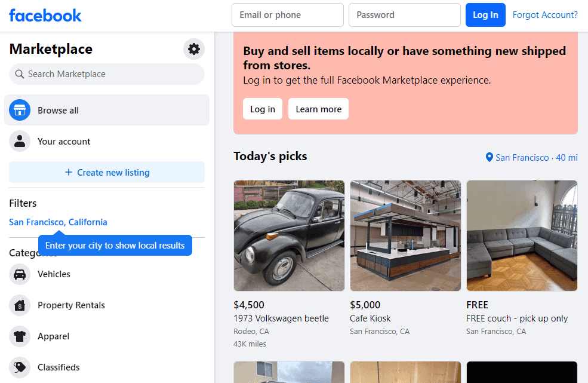Click the Browse all storefront icon

pyautogui.click(x=20, y=111)
